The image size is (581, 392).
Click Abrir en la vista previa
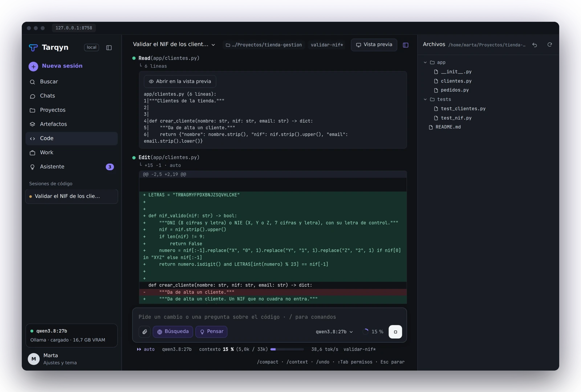[x=180, y=81]
